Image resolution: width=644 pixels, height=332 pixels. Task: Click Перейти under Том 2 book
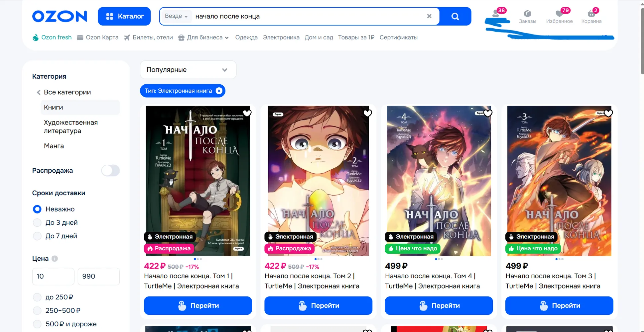click(319, 305)
